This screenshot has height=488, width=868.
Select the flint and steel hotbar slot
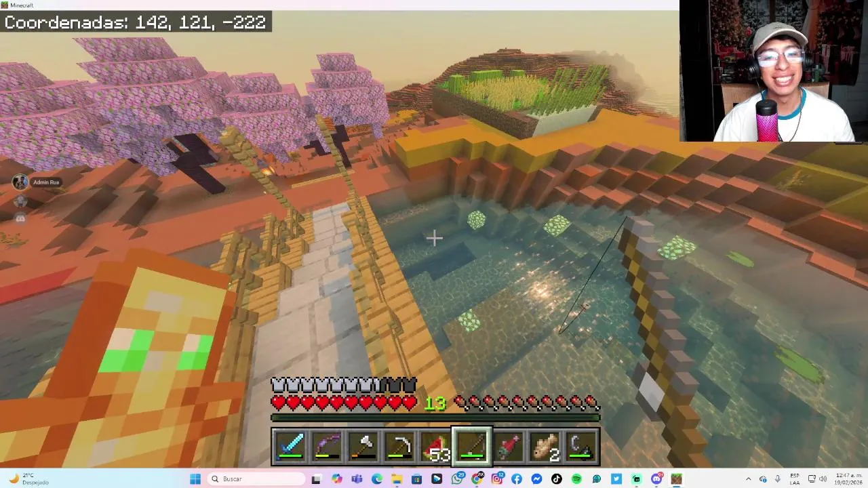[583, 447]
